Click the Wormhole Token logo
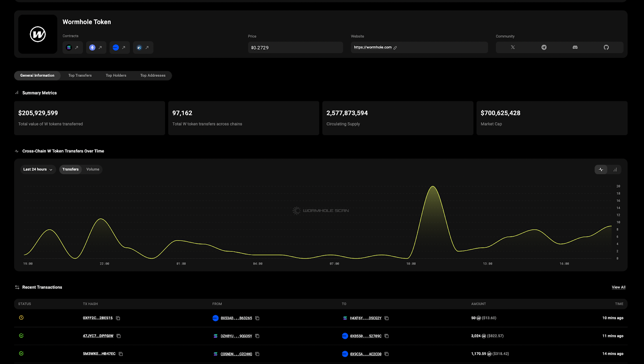 38,34
